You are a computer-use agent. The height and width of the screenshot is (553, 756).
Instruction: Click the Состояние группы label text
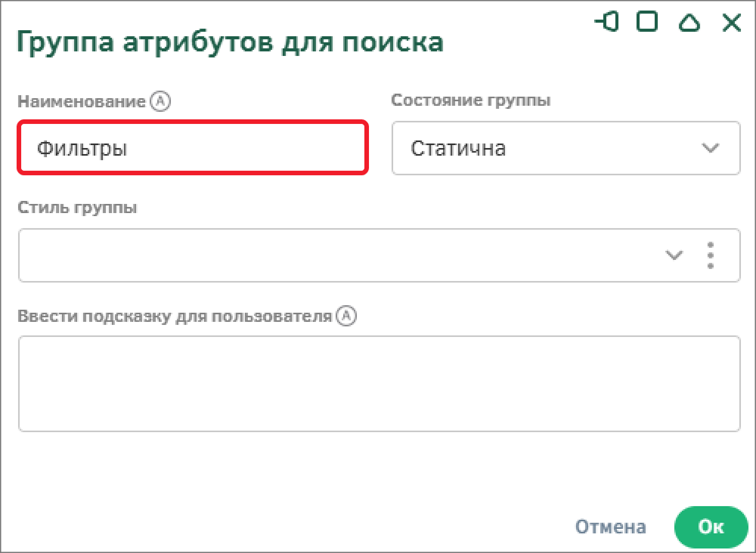470,100
